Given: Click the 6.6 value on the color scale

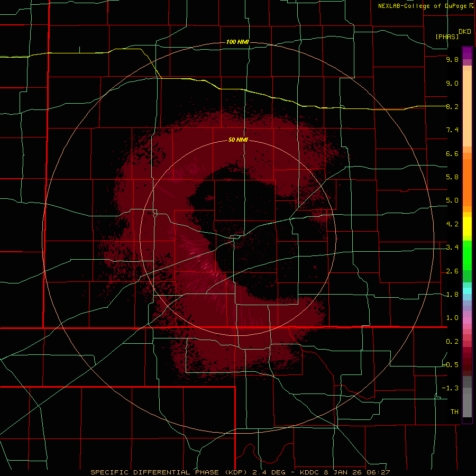Looking at the screenshot, I should [452, 153].
